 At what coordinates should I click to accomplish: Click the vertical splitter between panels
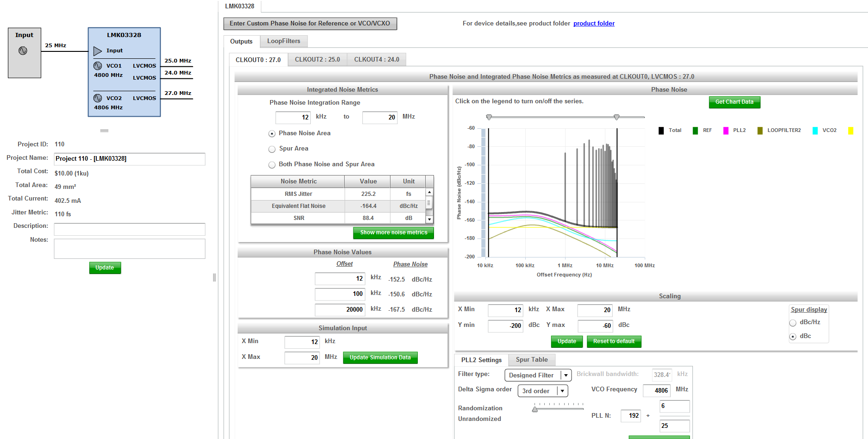pos(214,277)
